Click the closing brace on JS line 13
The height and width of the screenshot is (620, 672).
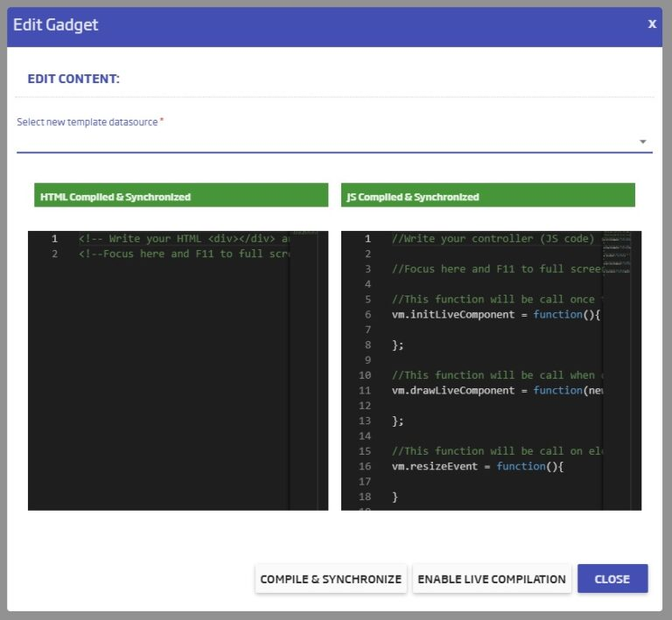(x=397, y=421)
